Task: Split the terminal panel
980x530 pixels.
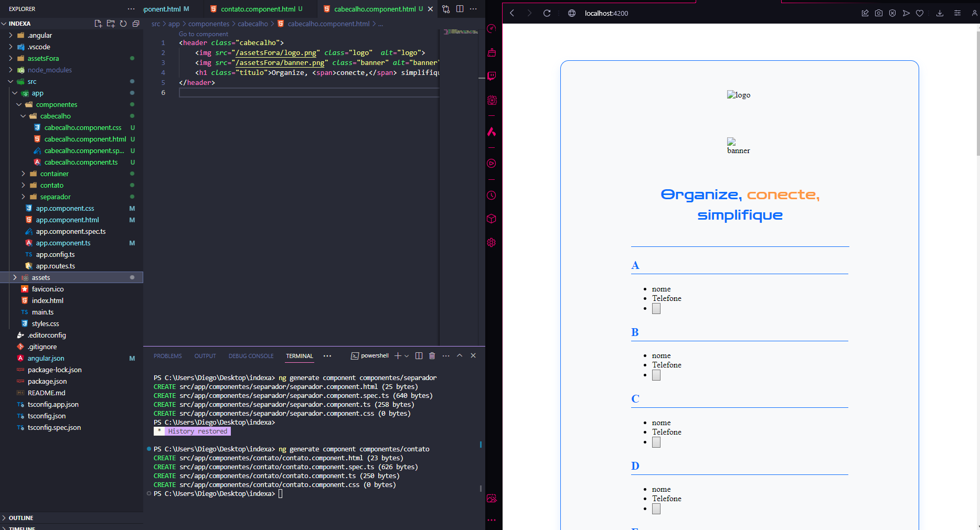Action: [x=419, y=355]
